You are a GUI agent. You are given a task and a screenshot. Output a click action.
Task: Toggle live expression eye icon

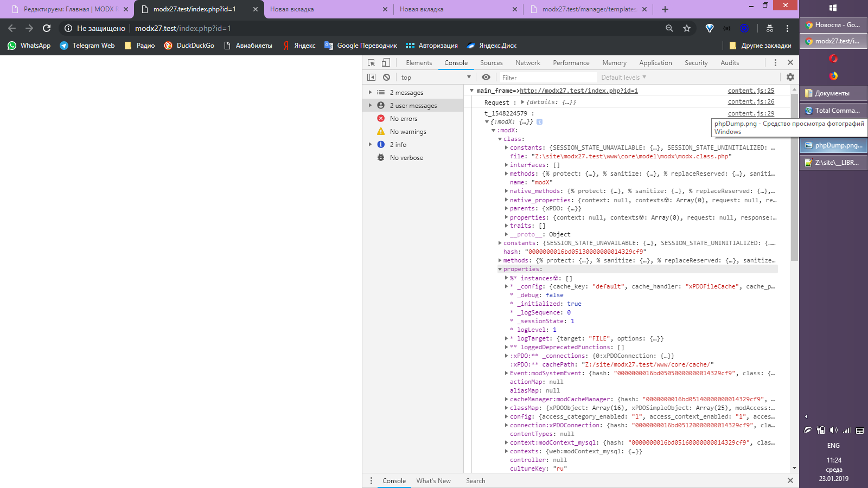(x=486, y=78)
